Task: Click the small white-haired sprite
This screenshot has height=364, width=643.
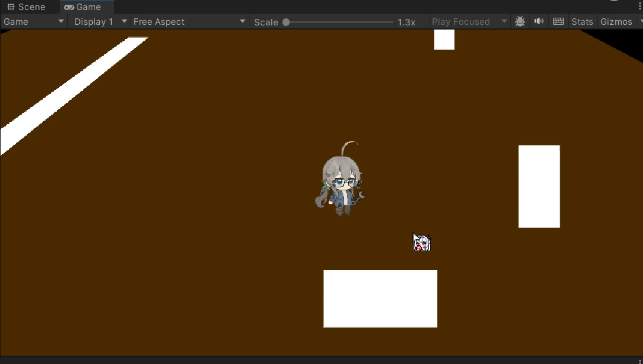Action: coord(422,242)
